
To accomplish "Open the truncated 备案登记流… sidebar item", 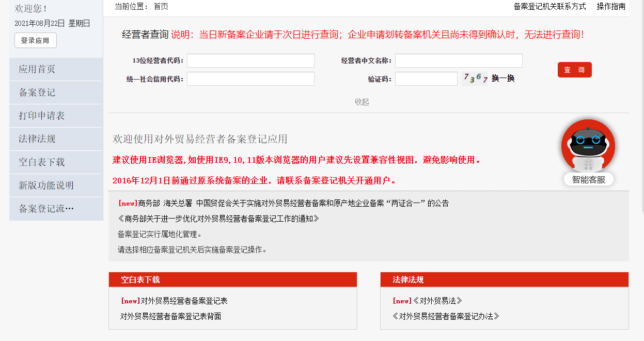I will (46, 209).
